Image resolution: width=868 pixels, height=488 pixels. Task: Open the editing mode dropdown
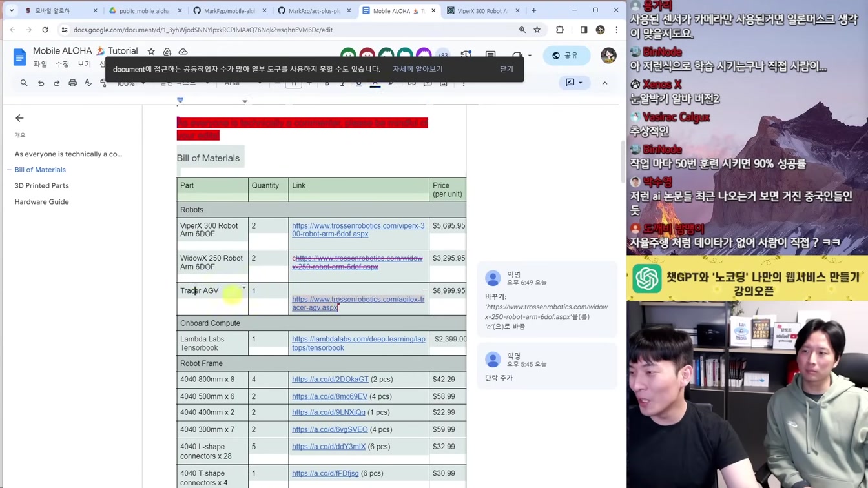[x=573, y=83]
